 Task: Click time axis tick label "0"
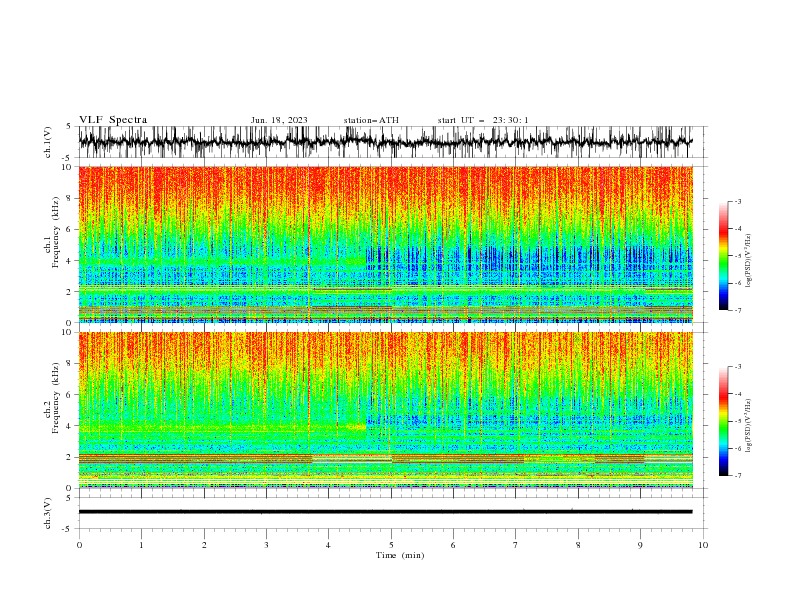tap(79, 545)
